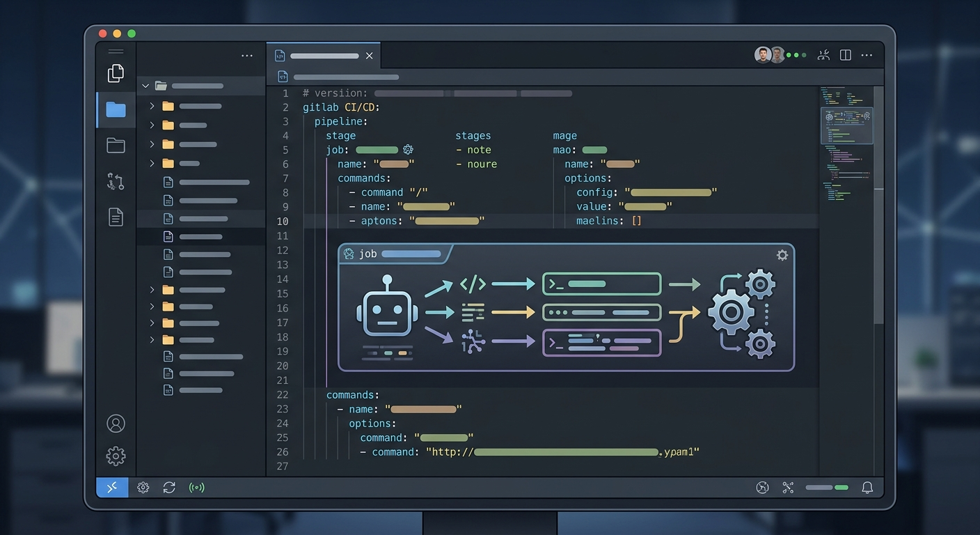Viewport: 980px width, 535px height.
Task: Click the "mao:" key text
Action: click(564, 150)
